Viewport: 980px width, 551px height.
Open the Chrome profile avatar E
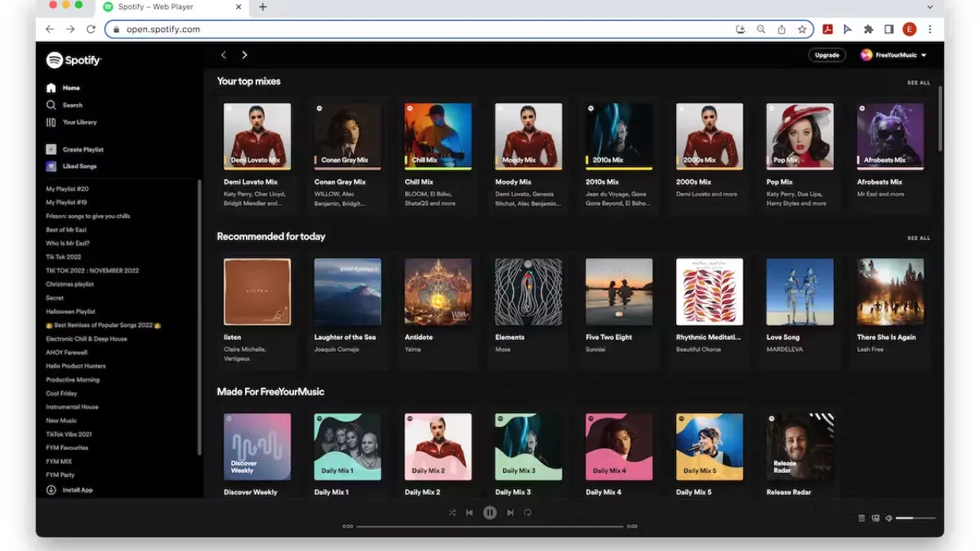tap(910, 29)
